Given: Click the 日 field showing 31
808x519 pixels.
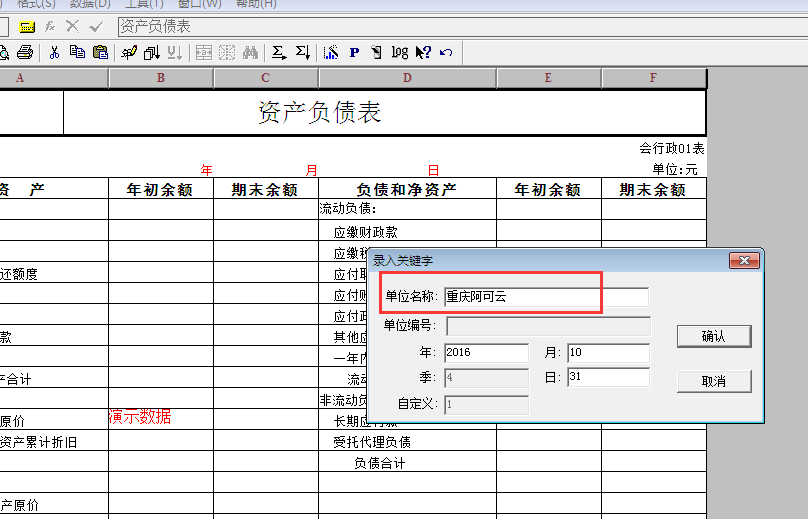Looking at the screenshot, I should [608, 377].
